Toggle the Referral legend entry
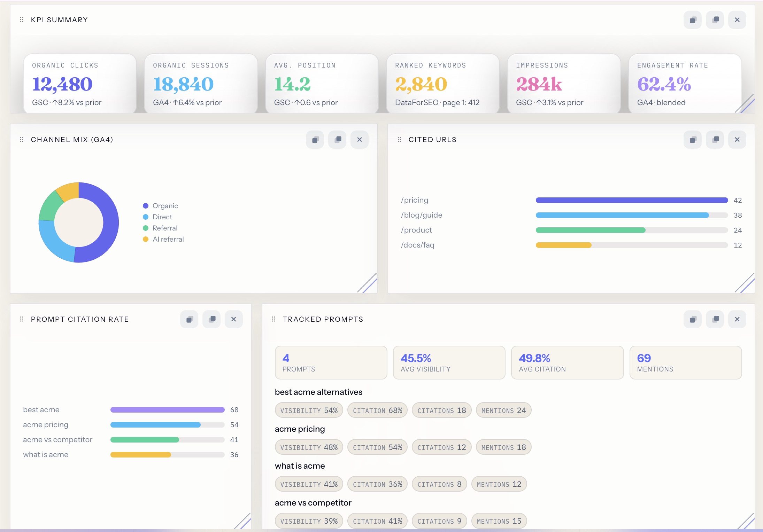Viewport: 763px width, 532px height. (160, 228)
